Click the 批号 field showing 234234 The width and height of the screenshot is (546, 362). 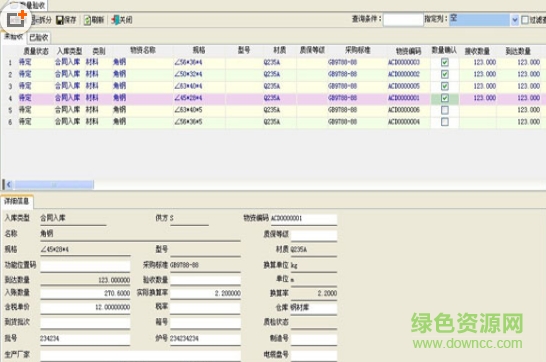85,339
